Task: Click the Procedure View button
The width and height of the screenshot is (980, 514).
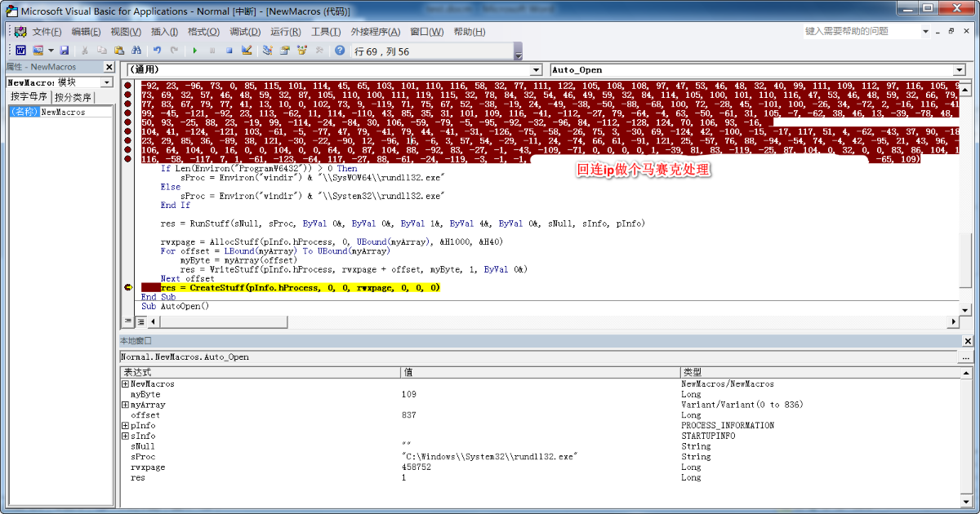Action: (x=127, y=321)
